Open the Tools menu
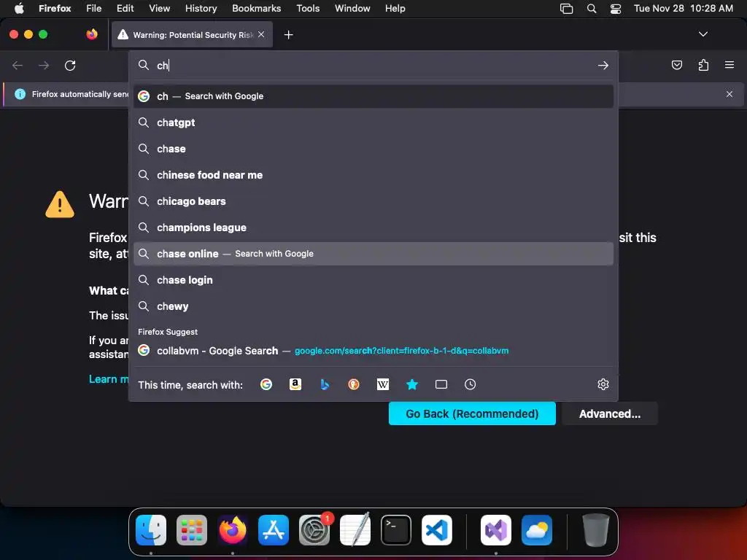Viewport: 747px width, 560px height. point(308,8)
